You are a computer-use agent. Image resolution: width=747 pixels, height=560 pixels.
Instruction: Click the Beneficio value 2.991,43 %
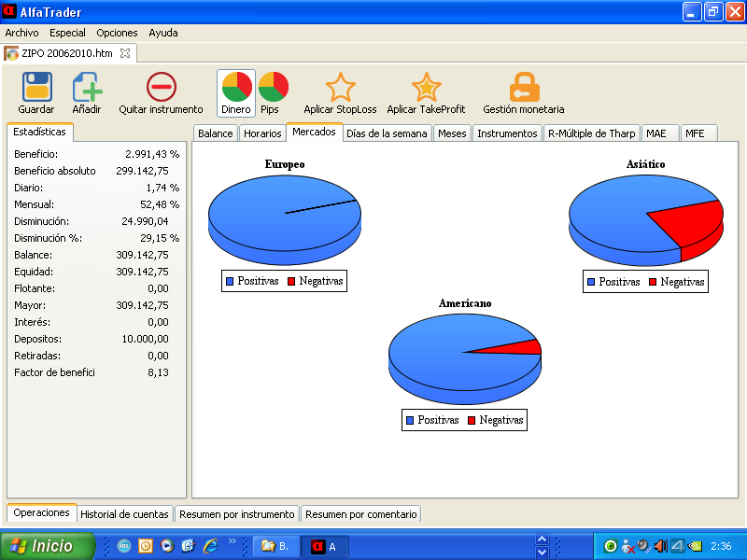point(152,154)
